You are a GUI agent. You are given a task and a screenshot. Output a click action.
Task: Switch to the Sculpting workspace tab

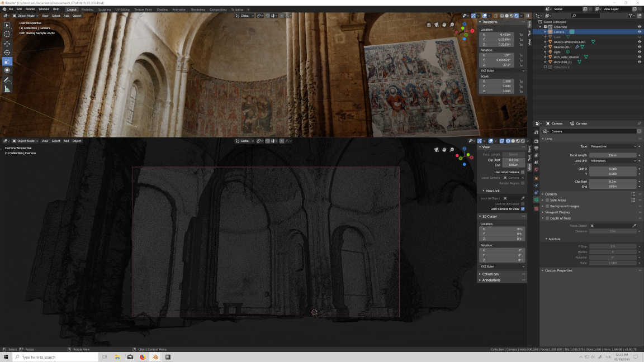tap(104, 9)
